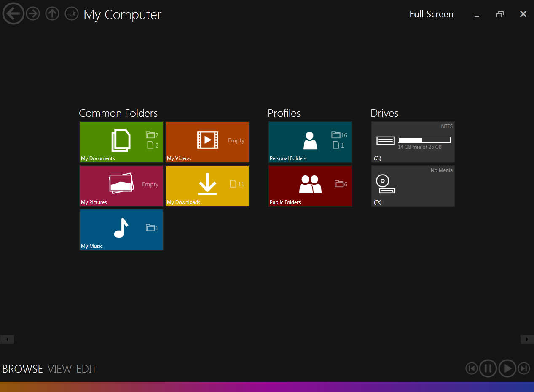The width and height of the screenshot is (534, 392).
Task: Open the My Downloads tile
Action: 207,186
